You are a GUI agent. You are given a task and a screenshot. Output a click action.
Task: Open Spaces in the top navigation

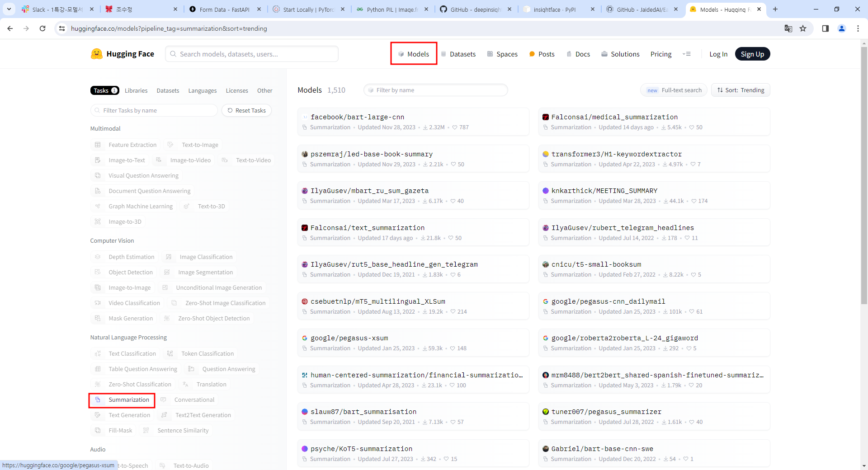(502, 54)
